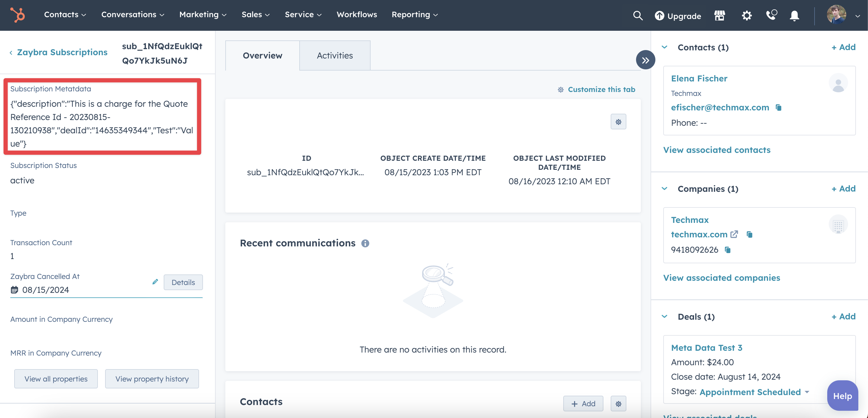Open the App Marketplace icon
868x418 pixels.
click(x=719, y=15)
